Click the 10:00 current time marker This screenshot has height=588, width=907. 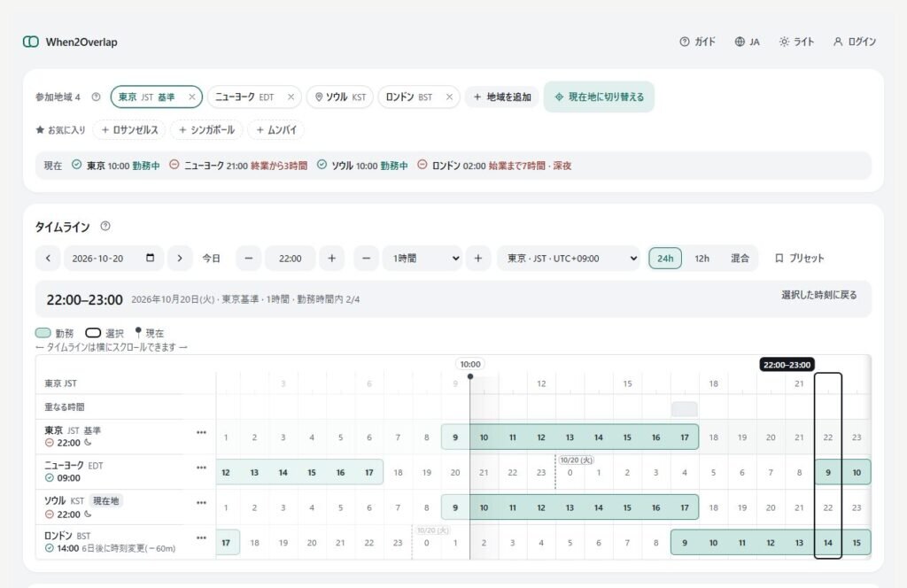(469, 364)
